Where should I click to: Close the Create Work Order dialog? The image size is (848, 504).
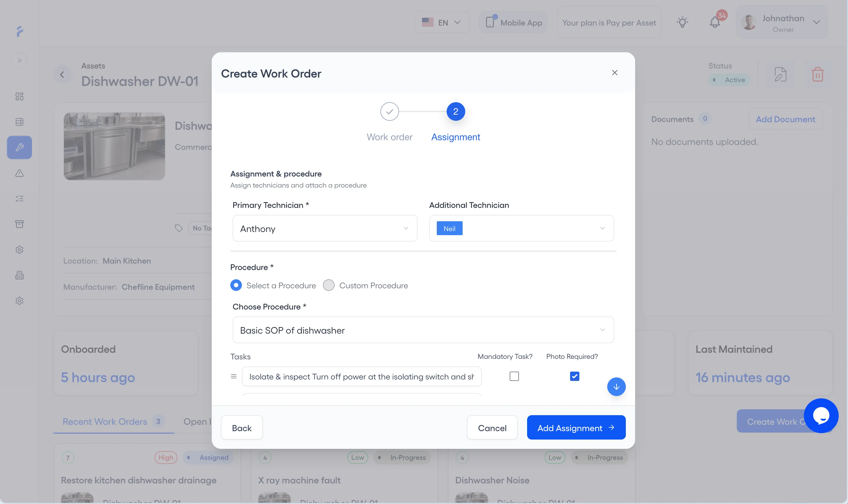[615, 73]
